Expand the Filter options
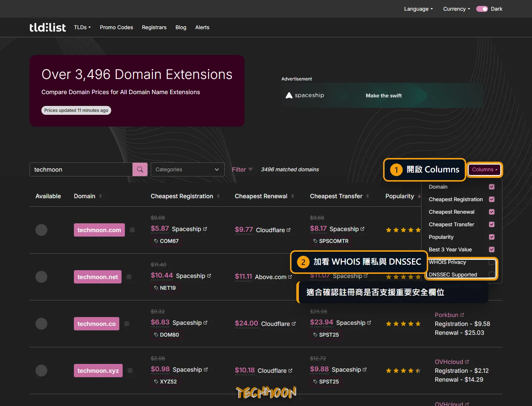The width and height of the screenshot is (532, 406). 242,169
